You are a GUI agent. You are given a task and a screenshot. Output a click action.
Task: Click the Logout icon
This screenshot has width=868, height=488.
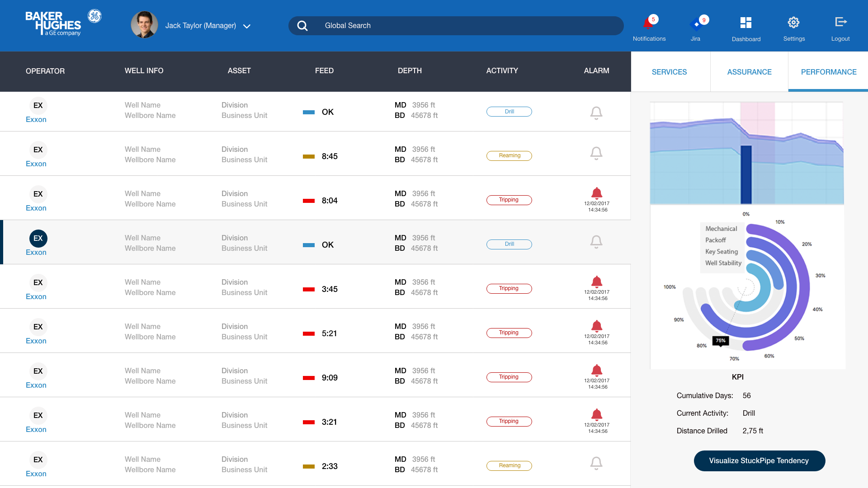pyautogui.click(x=840, y=22)
